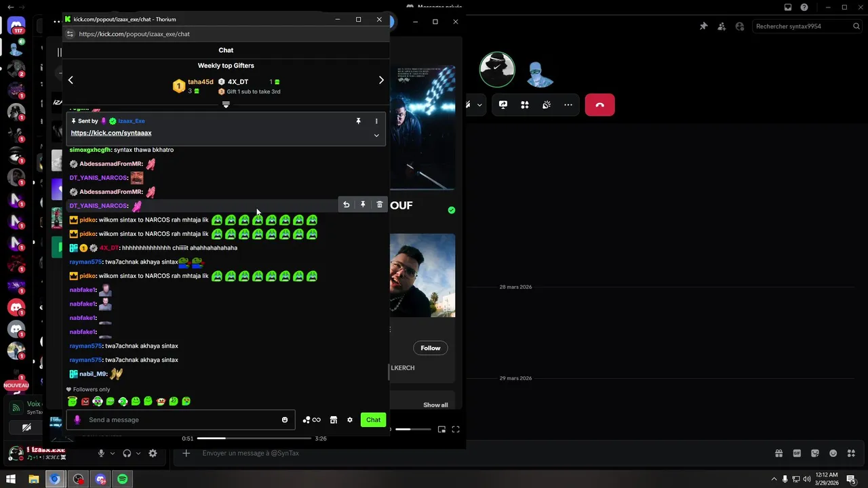
Task: Toggle picture-in-picture on video player
Action: coord(441,429)
